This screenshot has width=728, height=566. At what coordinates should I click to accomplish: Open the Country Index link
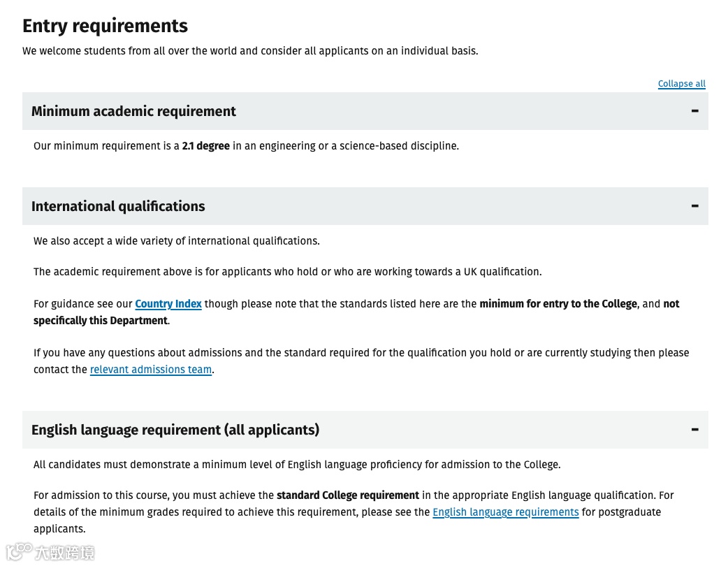(x=168, y=304)
